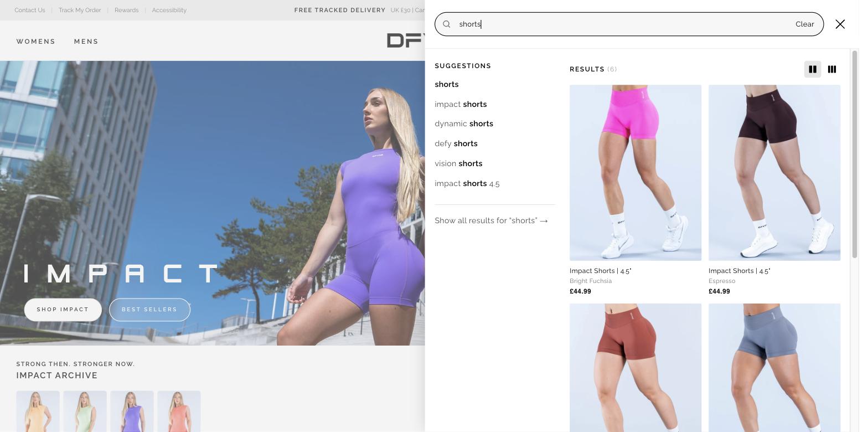868x432 pixels.
Task: Open the coral top archive thumbnail
Action: click(x=179, y=412)
